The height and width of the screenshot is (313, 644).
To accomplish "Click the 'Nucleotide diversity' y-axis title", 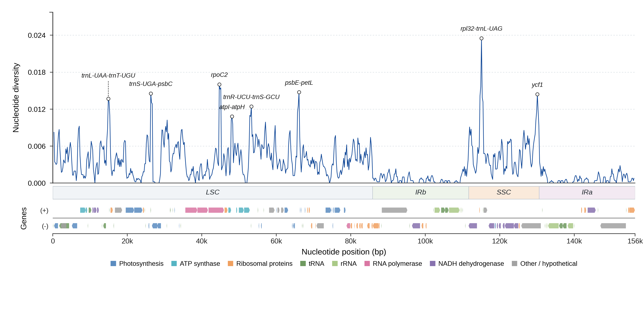I will [16, 98].
